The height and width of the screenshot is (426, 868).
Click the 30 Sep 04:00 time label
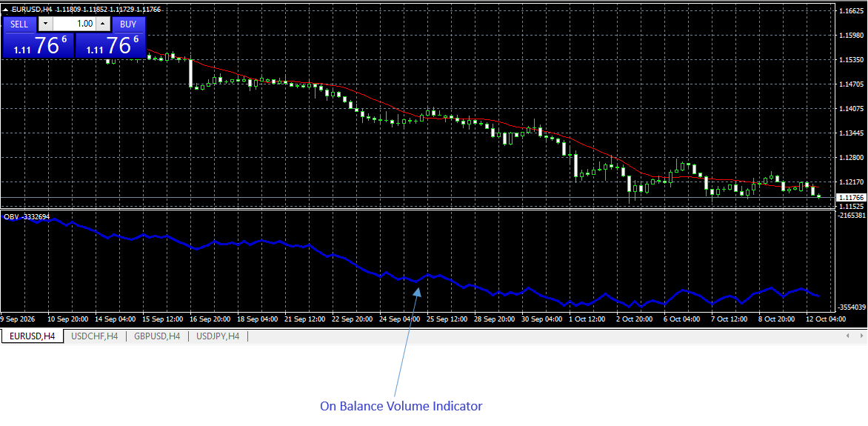click(542, 319)
